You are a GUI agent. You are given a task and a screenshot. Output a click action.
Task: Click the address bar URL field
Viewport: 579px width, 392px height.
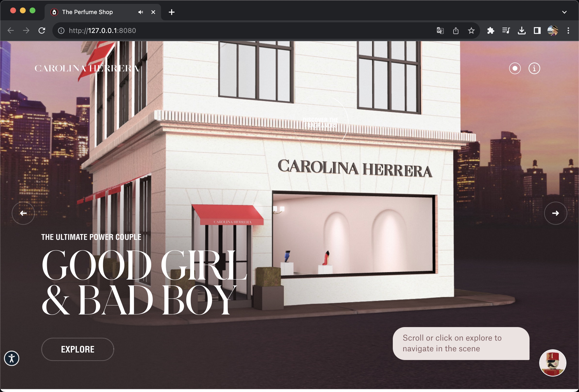[224, 31]
